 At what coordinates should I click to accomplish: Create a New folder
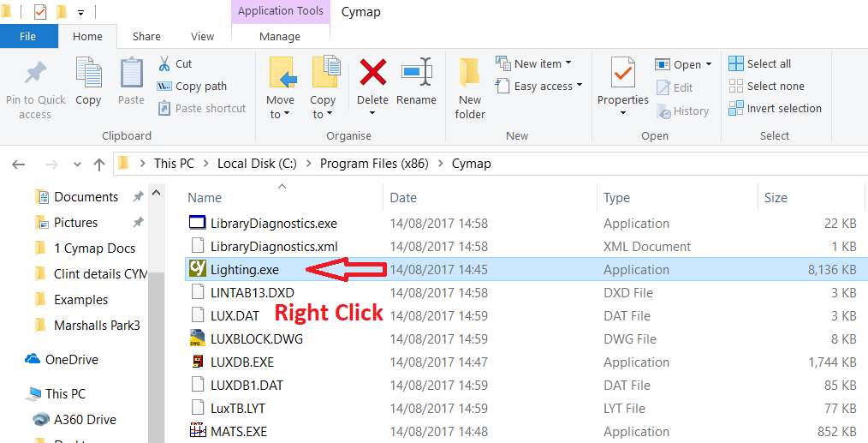coord(470,88)
